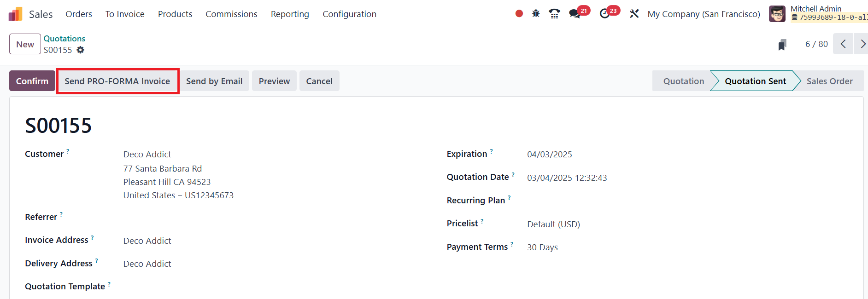This screenshot has width=868, height=299.
Task: Open Pricelist field Default (USD)
Action: click(x=554, y=224)
